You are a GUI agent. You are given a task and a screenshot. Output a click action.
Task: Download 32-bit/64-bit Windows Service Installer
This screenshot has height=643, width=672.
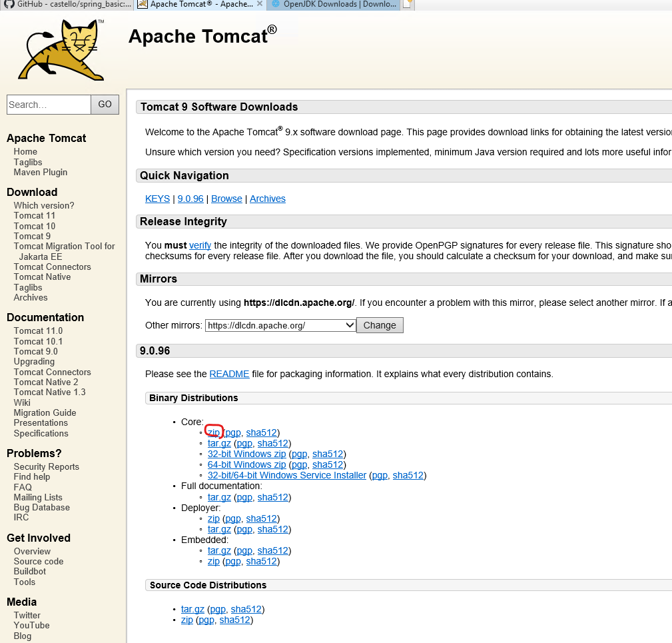click(x=287, y=475)
